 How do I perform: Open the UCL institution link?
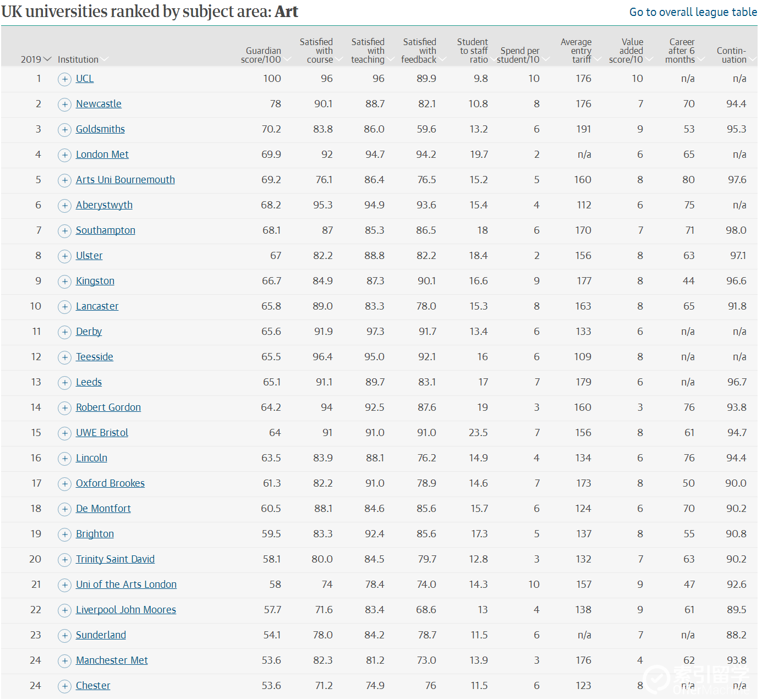pyautogui.click(x=85, y=79)
